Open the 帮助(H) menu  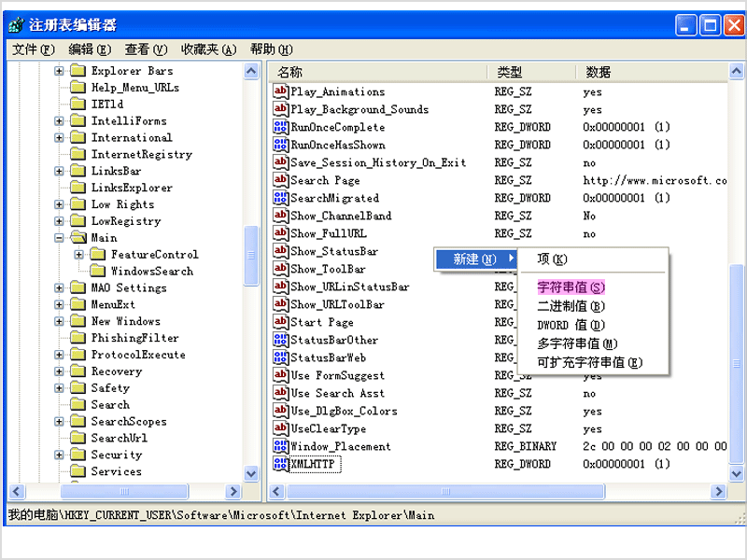tap(272, 49)
